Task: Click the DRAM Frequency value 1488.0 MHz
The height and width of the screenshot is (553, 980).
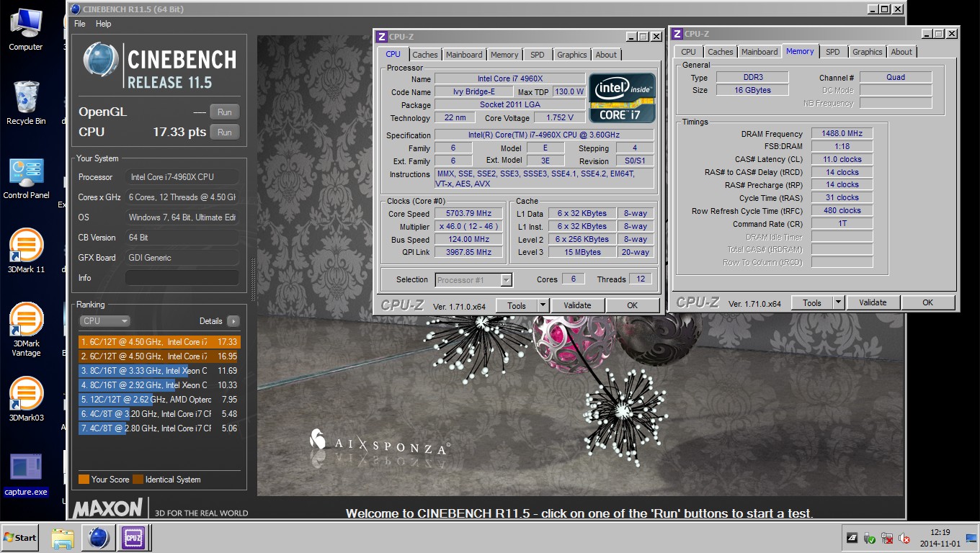Action: pyautogui.click(x=842, y=134)
